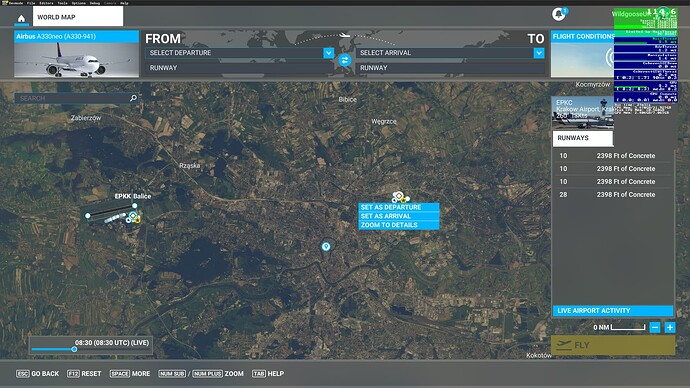Viewport: 690px width, 388px height.
Task: Zoom out the map with minus button
Action: pyautogui.click(x=655, y=327)
